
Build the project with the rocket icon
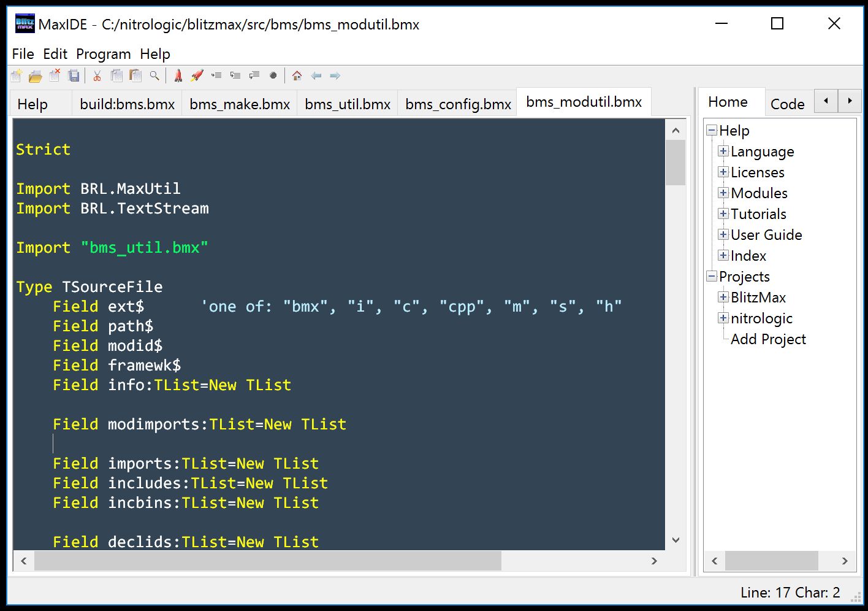178,75
